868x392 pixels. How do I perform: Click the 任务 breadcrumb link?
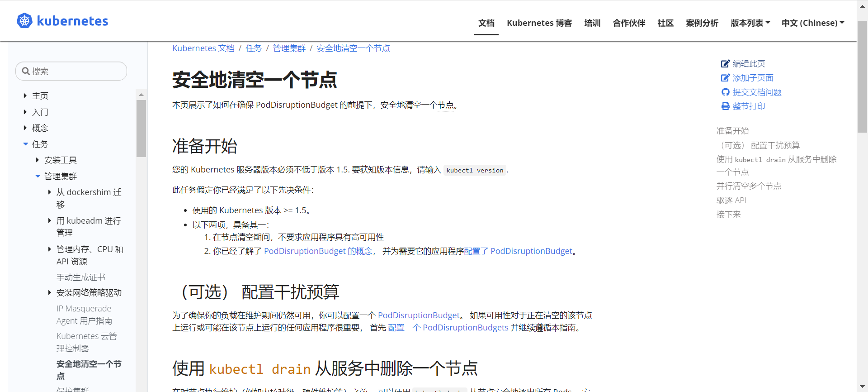pos(254,48)
